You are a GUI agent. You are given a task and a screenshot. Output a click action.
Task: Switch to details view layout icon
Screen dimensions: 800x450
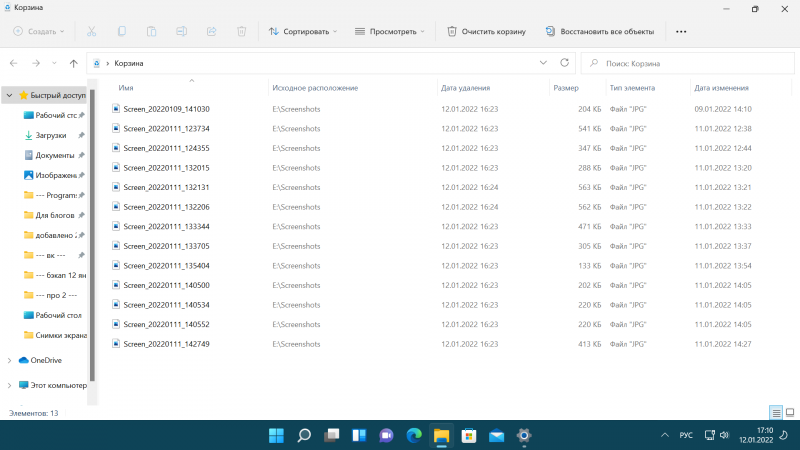(775, 412)
